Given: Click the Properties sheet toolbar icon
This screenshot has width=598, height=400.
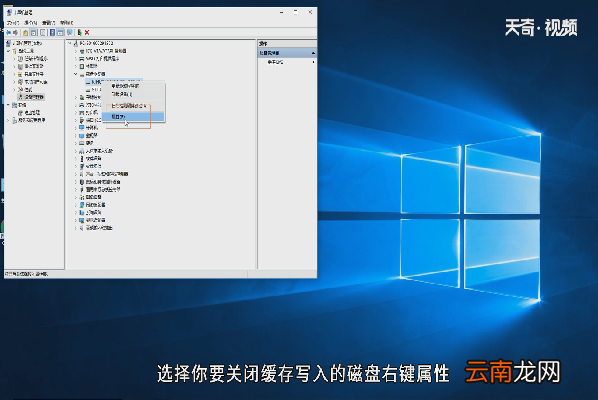Looking at the screenshot, I should pyautogui.click(x=43, y=33).
